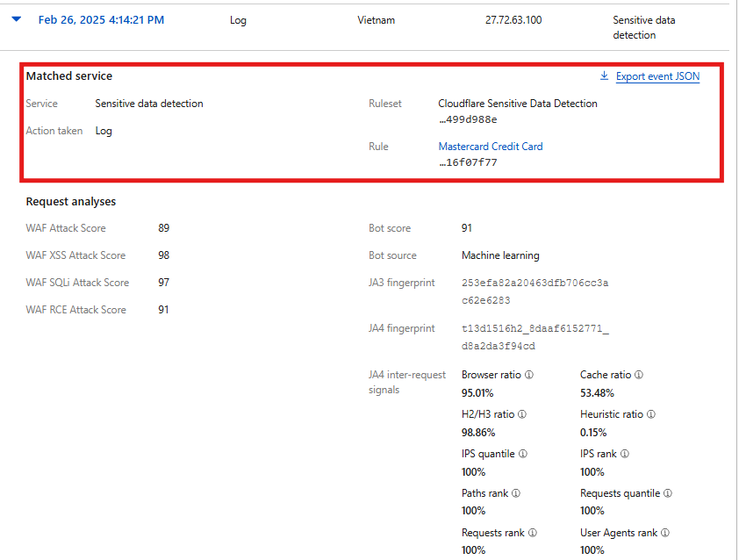Image resolution: width=739 pixels, height=560 pixels.
Task: Open the Export event JSON link
Action: click(657, 76)
